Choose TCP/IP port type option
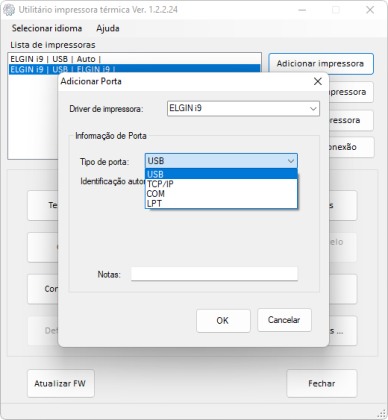Viewport: 388px width, 420px height. [221, 184]
